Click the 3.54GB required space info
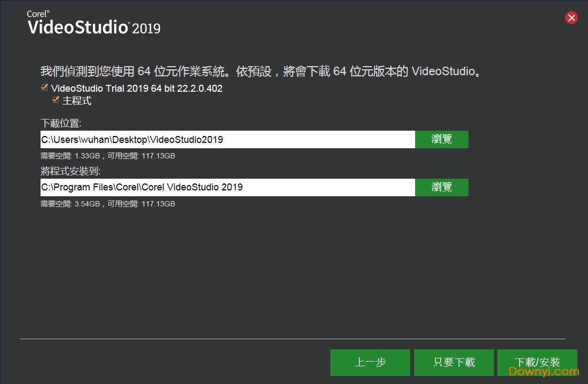The image size is (588, 384). tap(107, 204)
